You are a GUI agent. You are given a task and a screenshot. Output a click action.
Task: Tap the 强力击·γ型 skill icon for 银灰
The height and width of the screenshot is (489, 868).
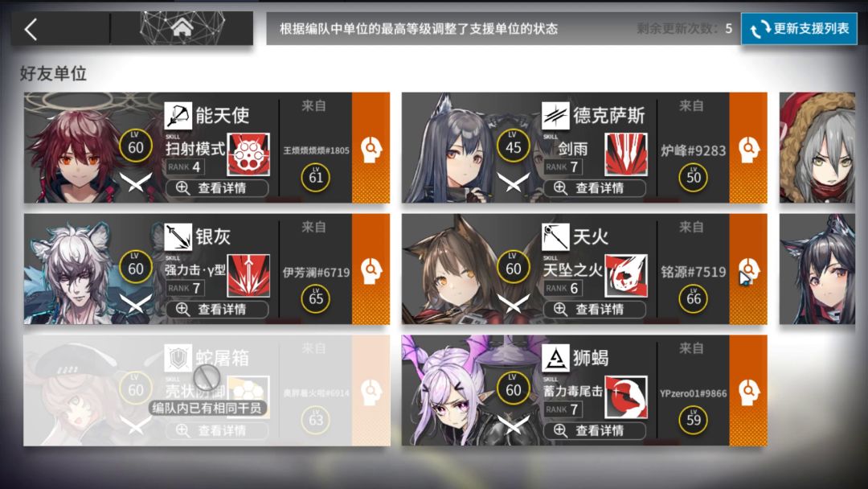[248, 276]
